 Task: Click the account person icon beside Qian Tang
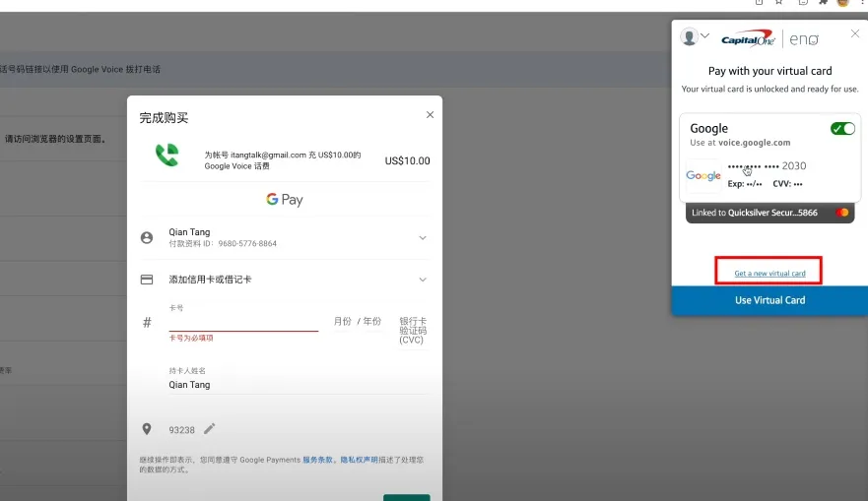[x=147, y=238]
